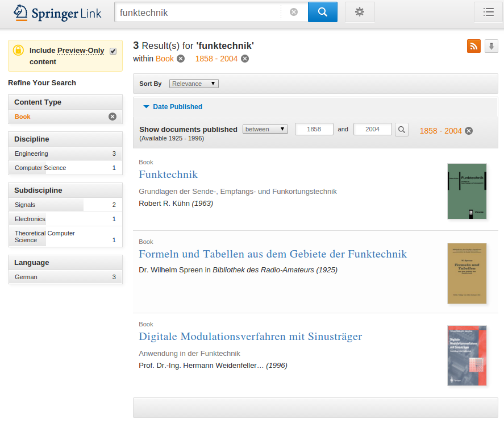Screen dimensions: 504x427
Task: Filter by German language
Action: tap(65, 277)
